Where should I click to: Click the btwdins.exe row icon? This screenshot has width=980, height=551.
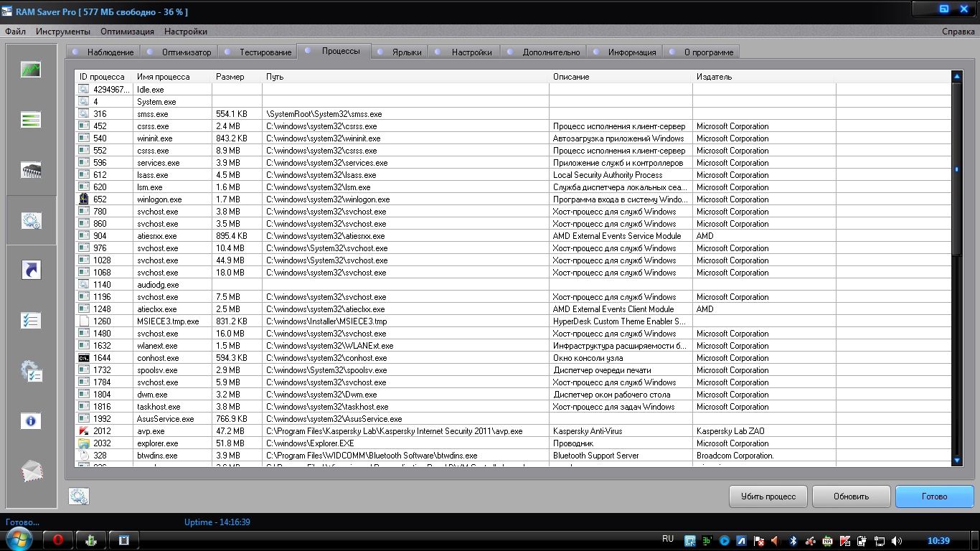coord(84,456)
